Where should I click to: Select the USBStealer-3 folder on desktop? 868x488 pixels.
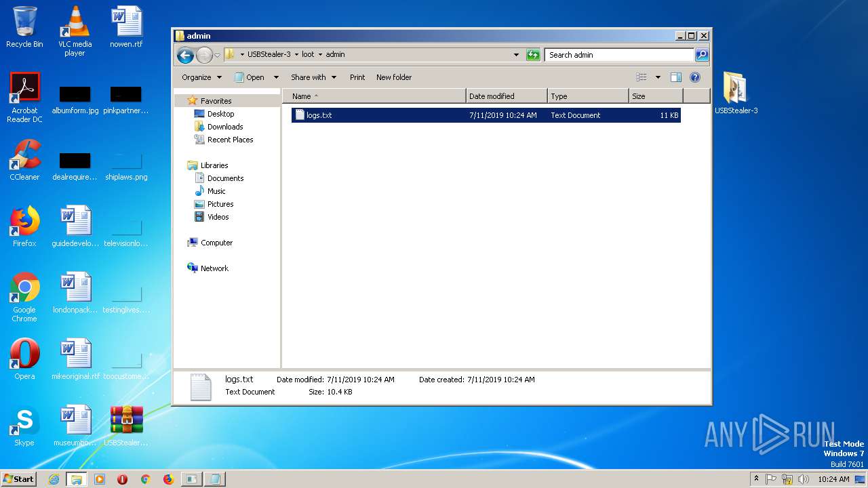pyautogui.click(x=736, y=93)
